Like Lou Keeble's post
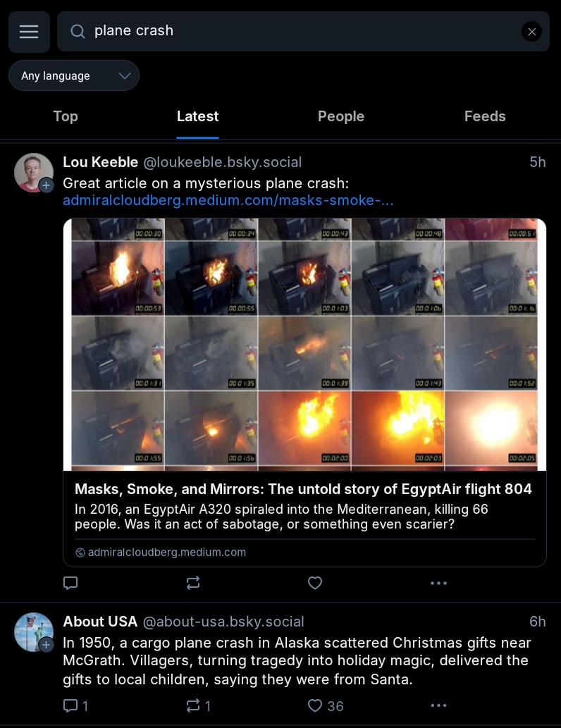This screenshot has width=561, height=728. [x=315, y=583]
